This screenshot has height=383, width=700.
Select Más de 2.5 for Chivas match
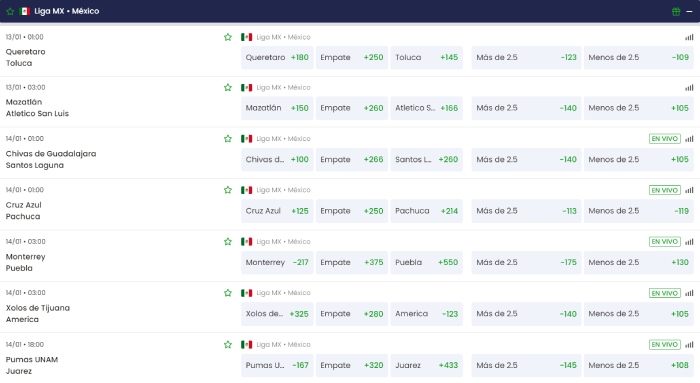[526, 159]
